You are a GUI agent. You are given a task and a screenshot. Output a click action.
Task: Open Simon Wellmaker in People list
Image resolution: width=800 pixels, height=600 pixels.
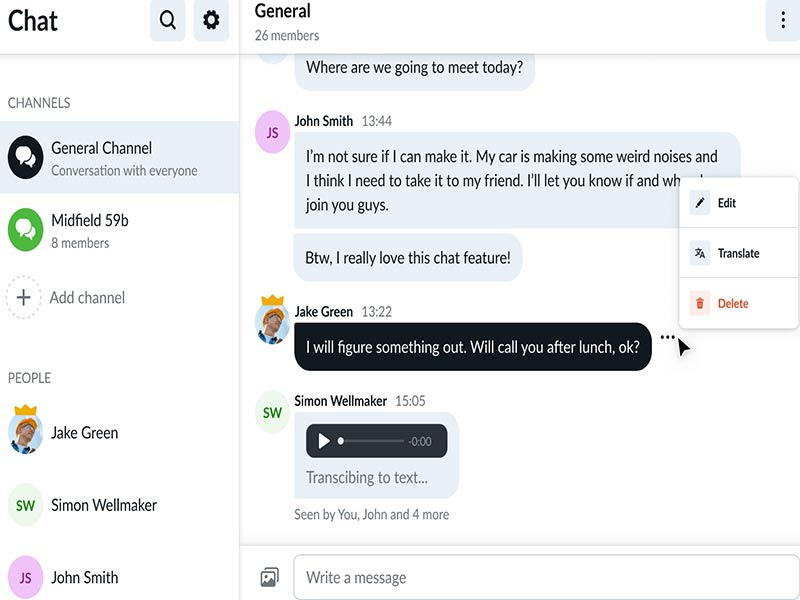click(104, 505)
